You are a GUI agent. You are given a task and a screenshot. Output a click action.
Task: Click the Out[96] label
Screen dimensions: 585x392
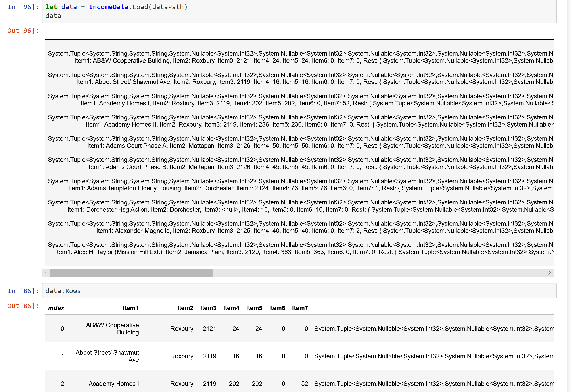pyautogui.click(x=23, y=31)
